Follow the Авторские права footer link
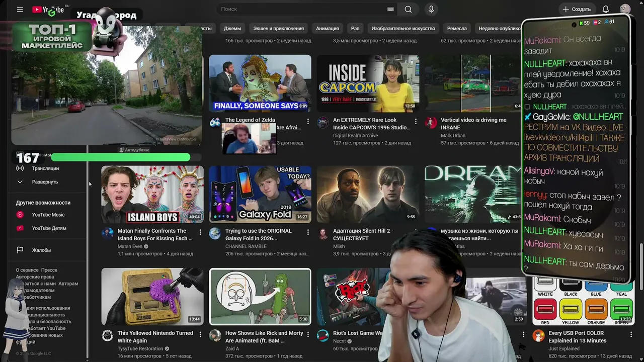 35,277
